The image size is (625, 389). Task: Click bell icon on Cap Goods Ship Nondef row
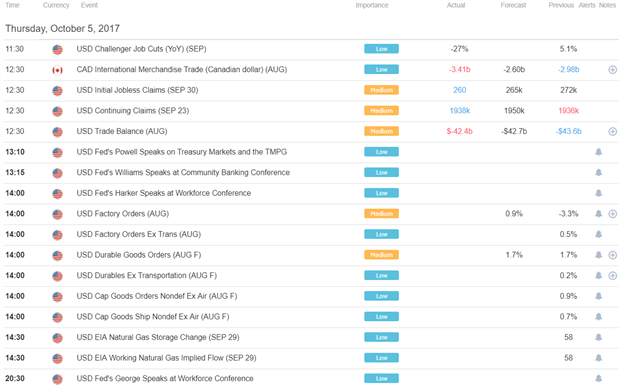click(598, 317)
